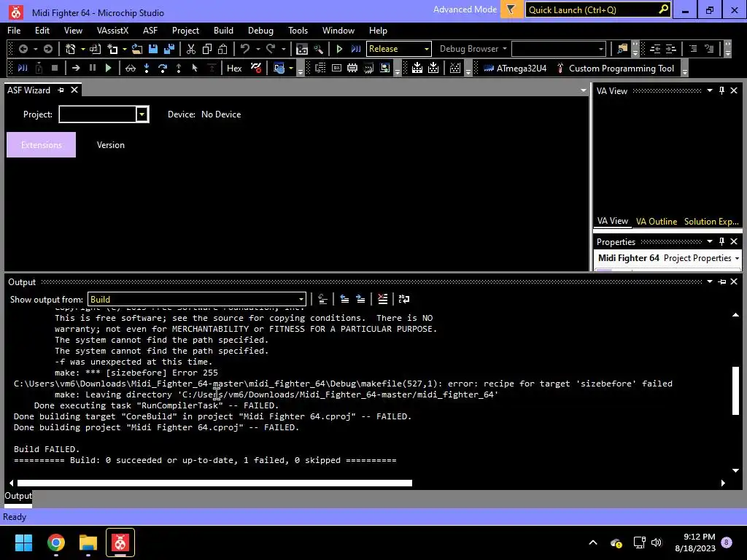Pin the Properties panel
Viewport: 747px width, 560px height.
pyautogui.click(x=721, y=241)
